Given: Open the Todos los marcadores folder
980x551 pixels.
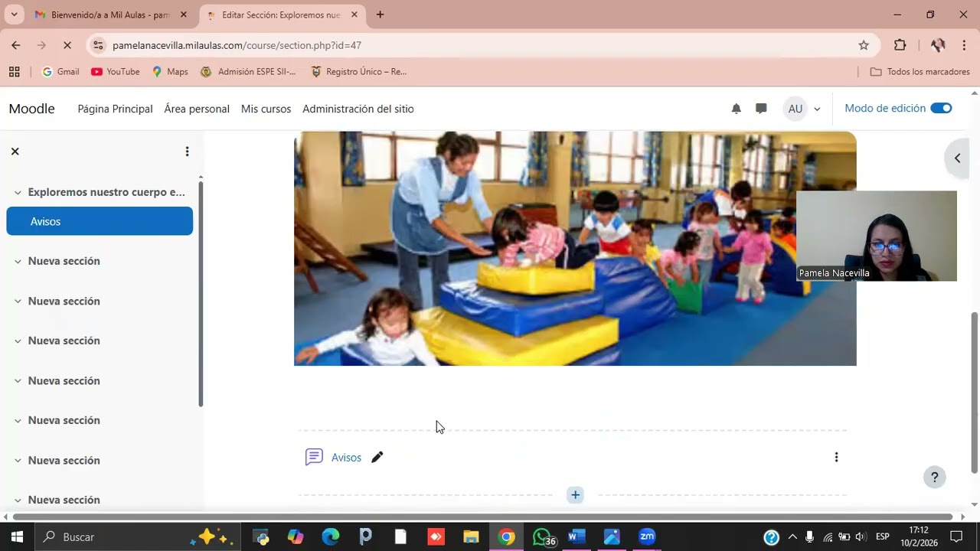Looking at the screenshot, I should tap(920, 71).
